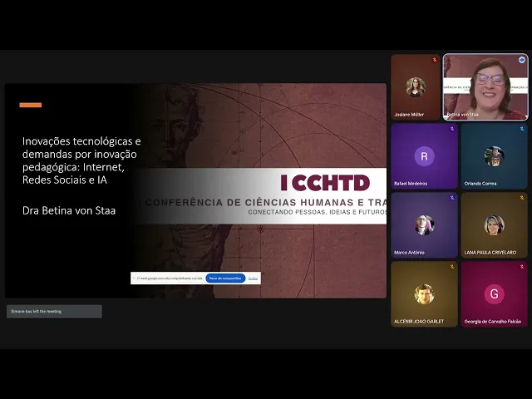Viewport: 532px width, 399px height.
Task: Open Rafael Medeiros' participant tile
Action: 424,156
